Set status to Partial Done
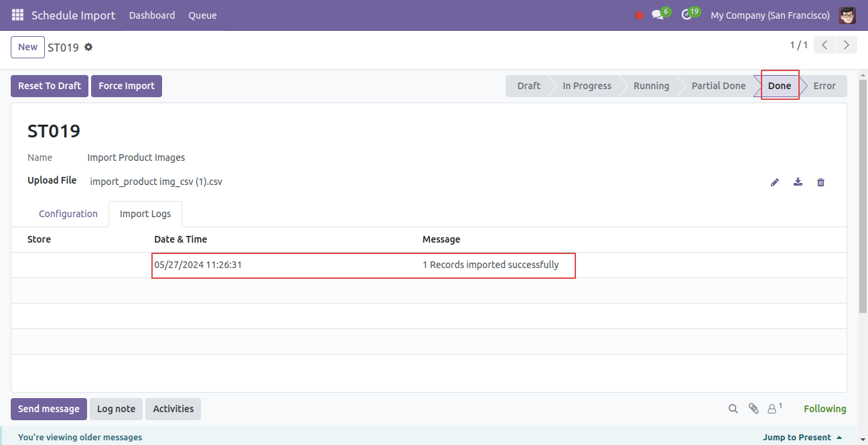Image resolution: width=868 pixels, height=445 pixels. [719, 86]
